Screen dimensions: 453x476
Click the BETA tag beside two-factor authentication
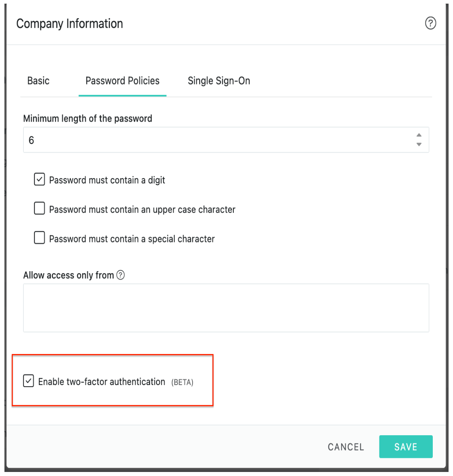[x=182, y=382]
